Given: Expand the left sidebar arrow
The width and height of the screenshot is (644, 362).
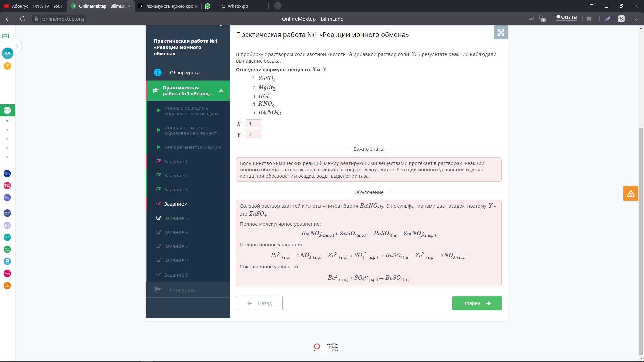Looking at the screenshot, I should [17, 46].
